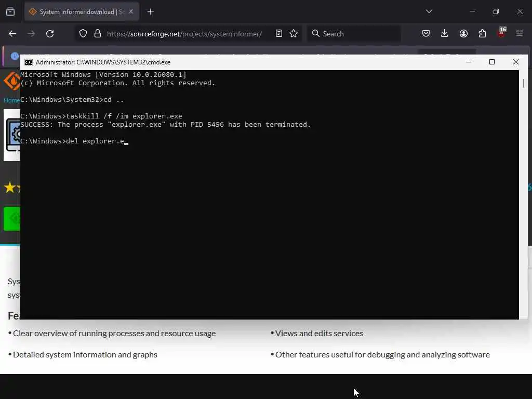
Task: View site security padlock information
Action: (98, 34)
